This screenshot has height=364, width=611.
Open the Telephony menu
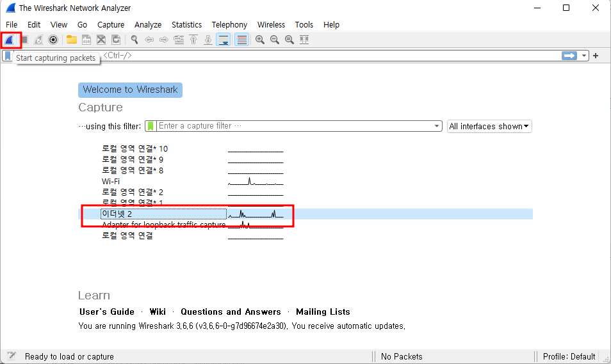229,24
